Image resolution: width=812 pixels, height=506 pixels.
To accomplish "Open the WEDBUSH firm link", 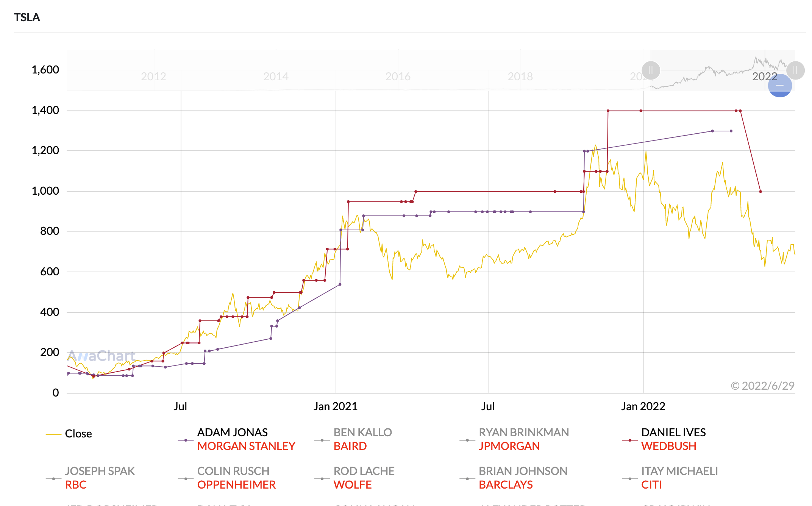I will (668, 446).
